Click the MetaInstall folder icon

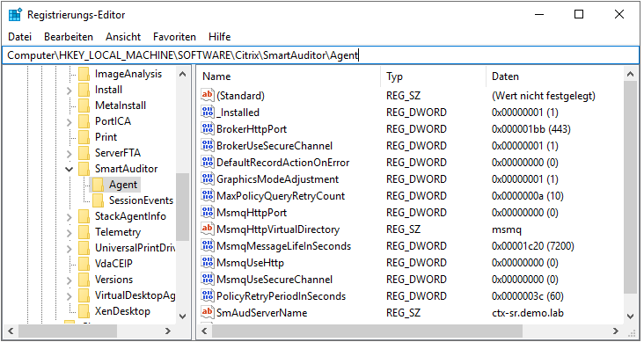(x=84, y=106)
